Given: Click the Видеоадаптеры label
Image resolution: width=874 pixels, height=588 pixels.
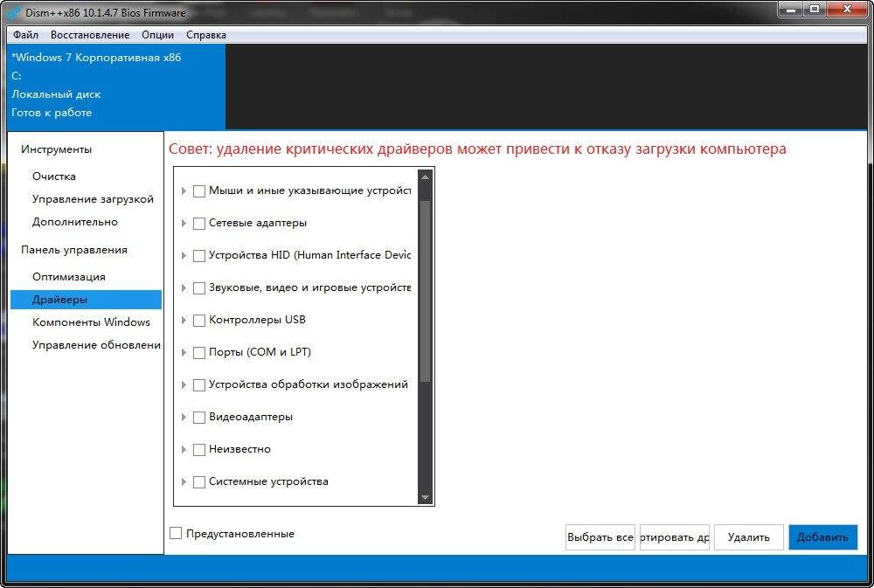Looking at the screenshot, I should tap(250, 417).
